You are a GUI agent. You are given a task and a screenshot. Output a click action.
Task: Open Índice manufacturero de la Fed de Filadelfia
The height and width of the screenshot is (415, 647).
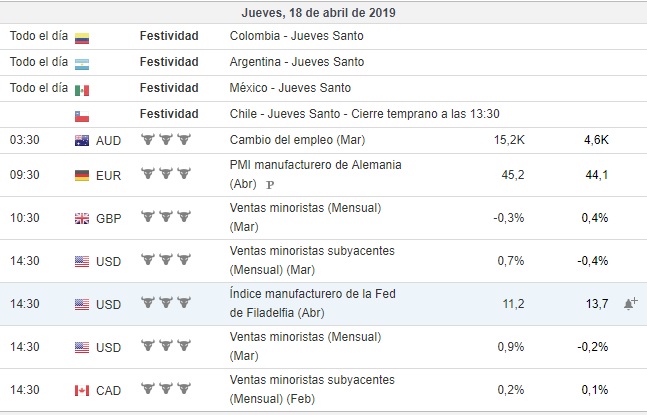pos(316,294)
